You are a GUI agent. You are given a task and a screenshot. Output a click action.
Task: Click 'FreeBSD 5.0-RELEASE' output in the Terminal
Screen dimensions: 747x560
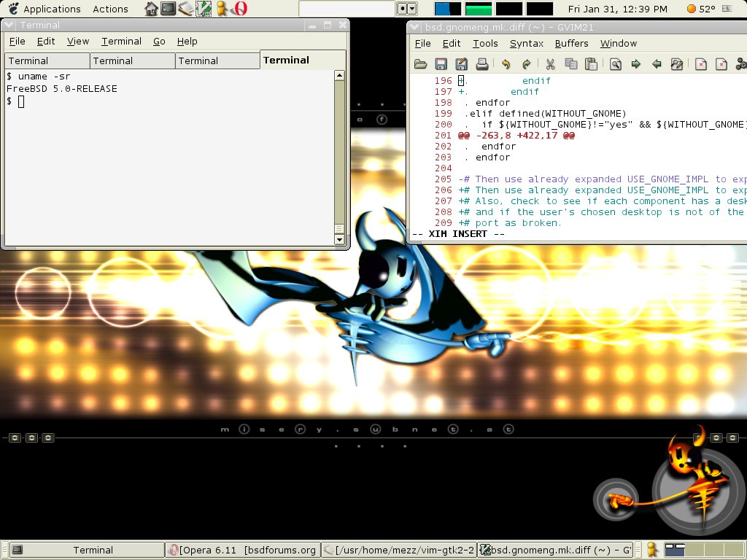pyautogui.click(x=62, y=88)
